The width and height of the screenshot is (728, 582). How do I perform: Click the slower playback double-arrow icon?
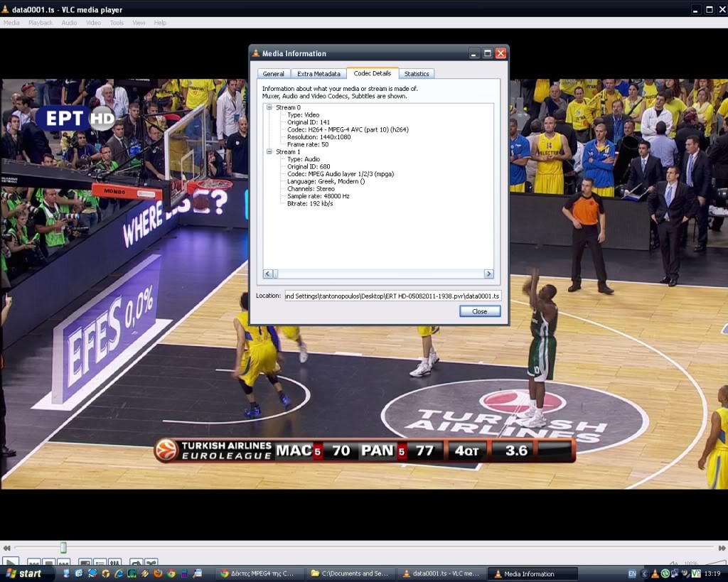6,548
